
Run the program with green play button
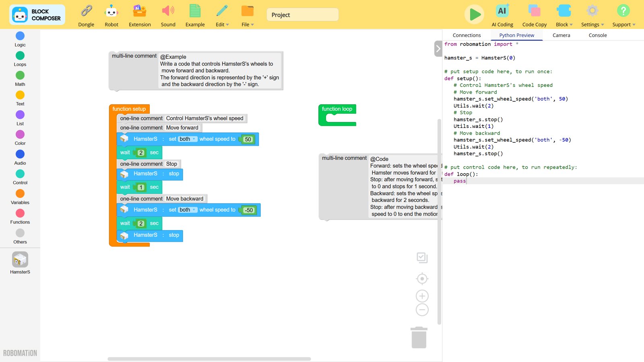pyautogui.click(x=475, y=14)
